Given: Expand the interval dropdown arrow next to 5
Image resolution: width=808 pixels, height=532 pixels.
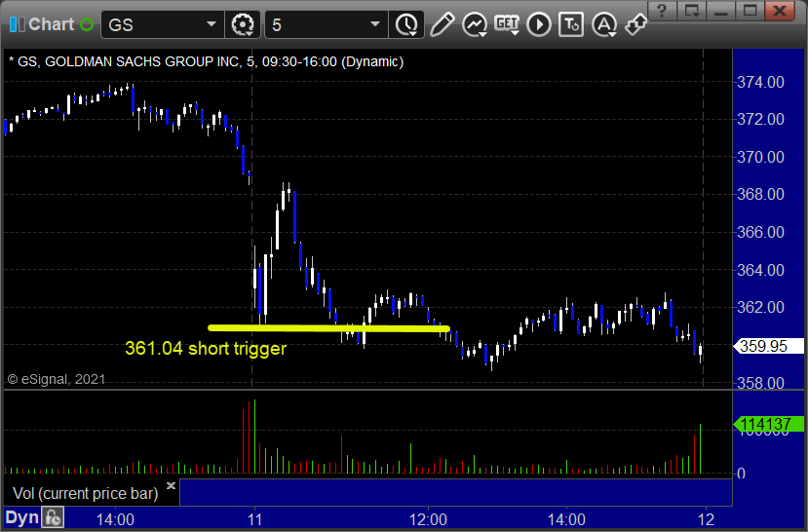Looking at the screenshot, I should coord(375,24).
